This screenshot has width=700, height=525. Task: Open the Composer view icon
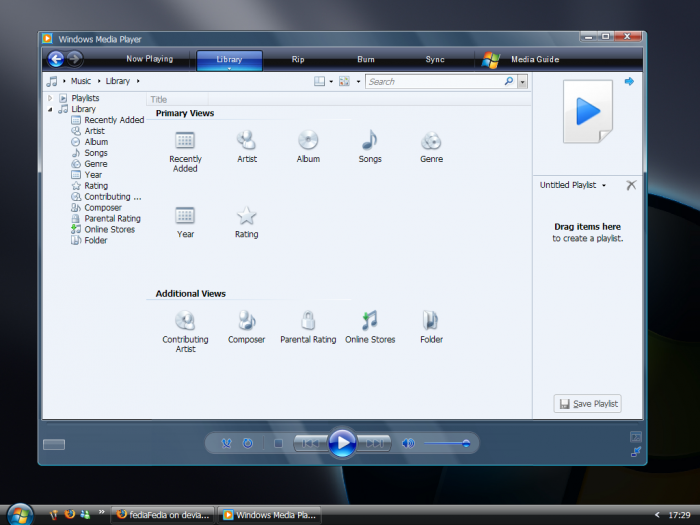(x=246, y=321)
